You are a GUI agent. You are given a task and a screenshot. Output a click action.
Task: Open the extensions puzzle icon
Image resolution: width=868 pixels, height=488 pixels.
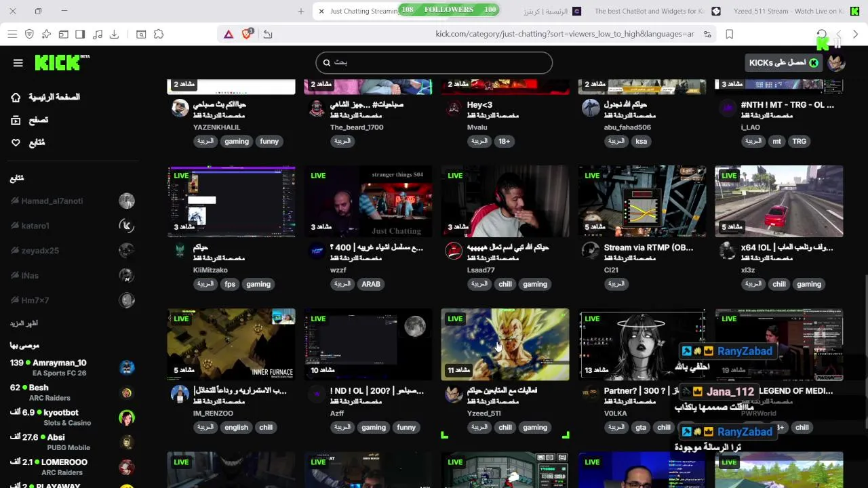(x=159, y=34)
